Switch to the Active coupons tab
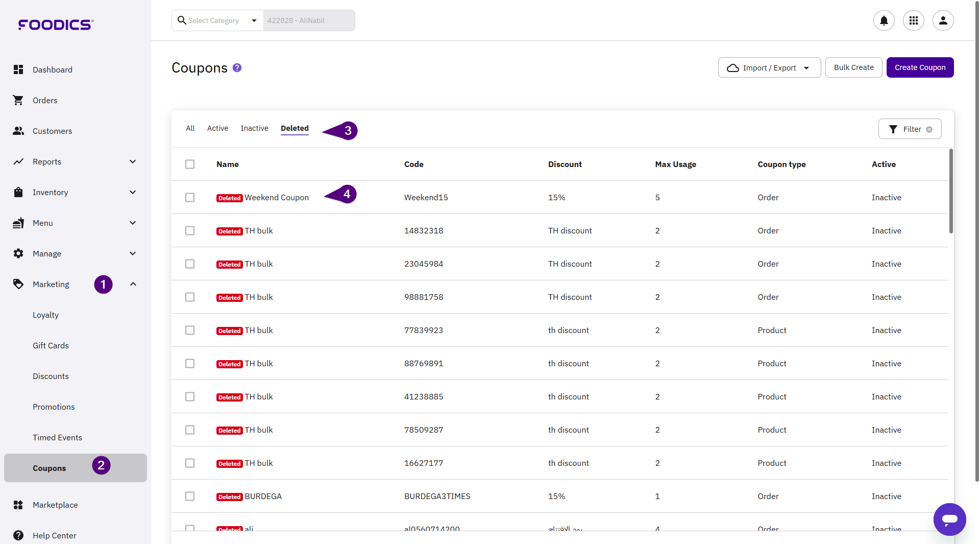Screen dimensions: 980x544 click(217, 128)
